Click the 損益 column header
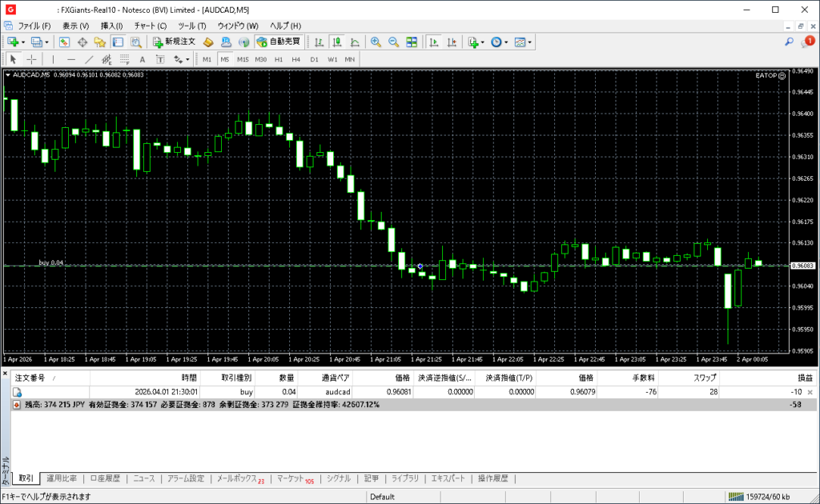The height and width of the screenshot is (504, 820). pyautogui.click(x=803, y=377)
